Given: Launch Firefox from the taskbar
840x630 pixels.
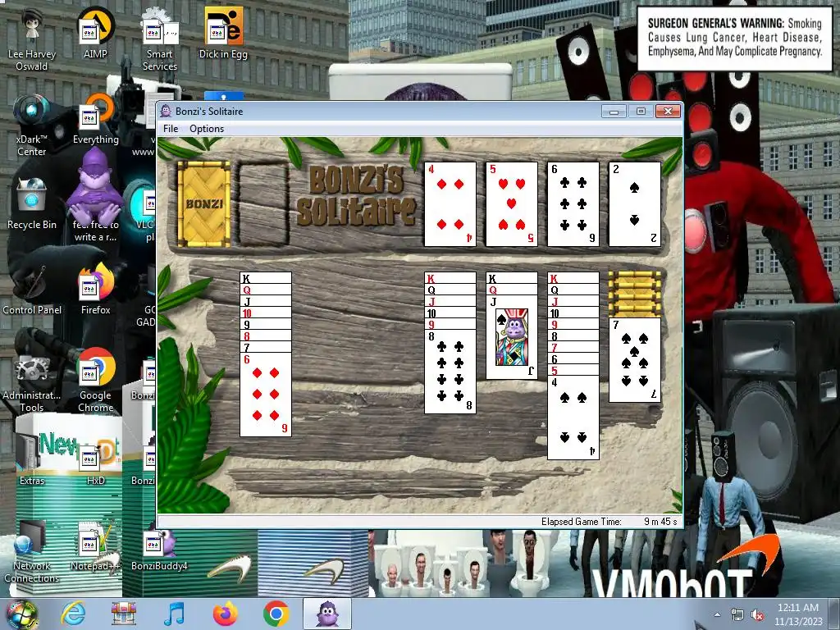Looking at the screenshot, I should click(x=225, y=614).
